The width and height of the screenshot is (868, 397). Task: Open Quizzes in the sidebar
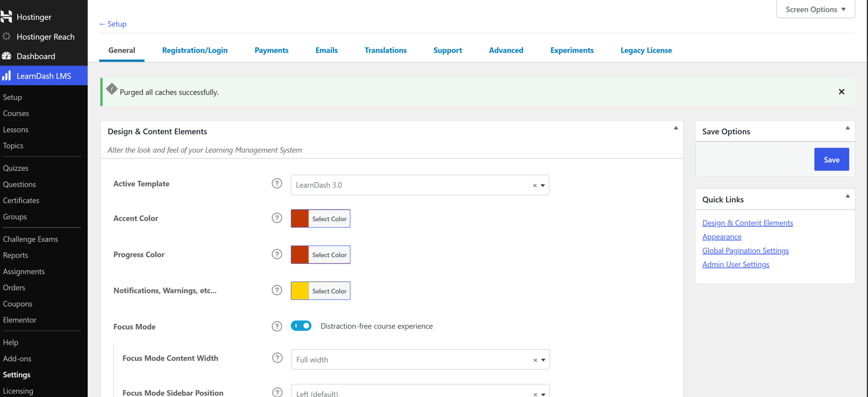tap(16, 168)
